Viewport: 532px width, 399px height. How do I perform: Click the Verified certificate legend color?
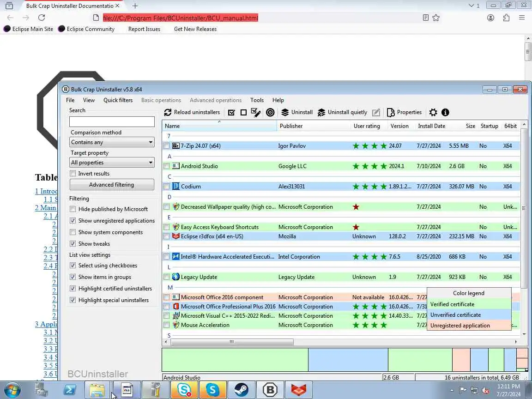(469, 304)
